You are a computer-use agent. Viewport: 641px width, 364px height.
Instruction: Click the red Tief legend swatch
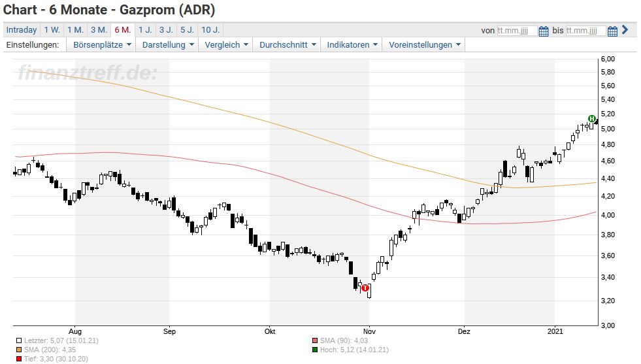(x=19, y=359)
